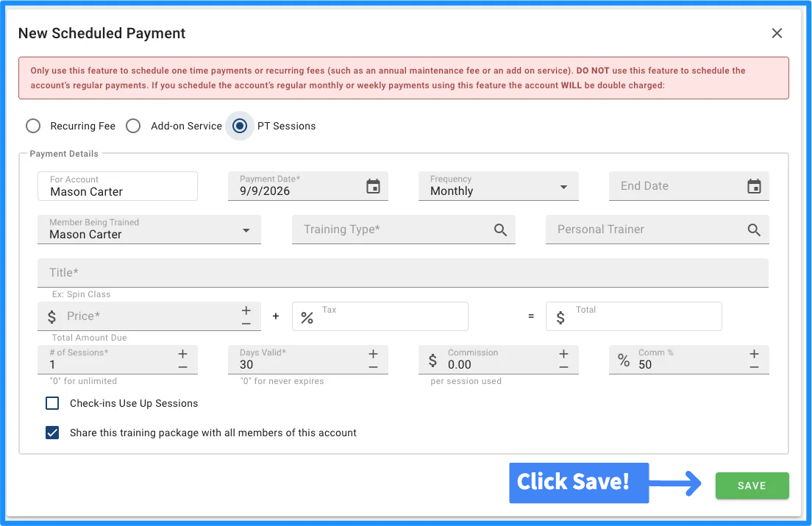The height and width of the screenshot is (526, 812).
Task: Expand the Frequency Monthly dropdown
Action: 498,186
